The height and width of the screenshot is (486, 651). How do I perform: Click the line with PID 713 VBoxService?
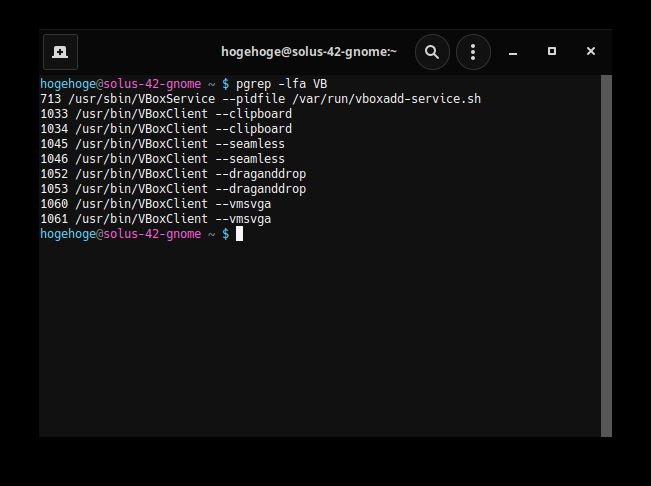coord(260,99)
